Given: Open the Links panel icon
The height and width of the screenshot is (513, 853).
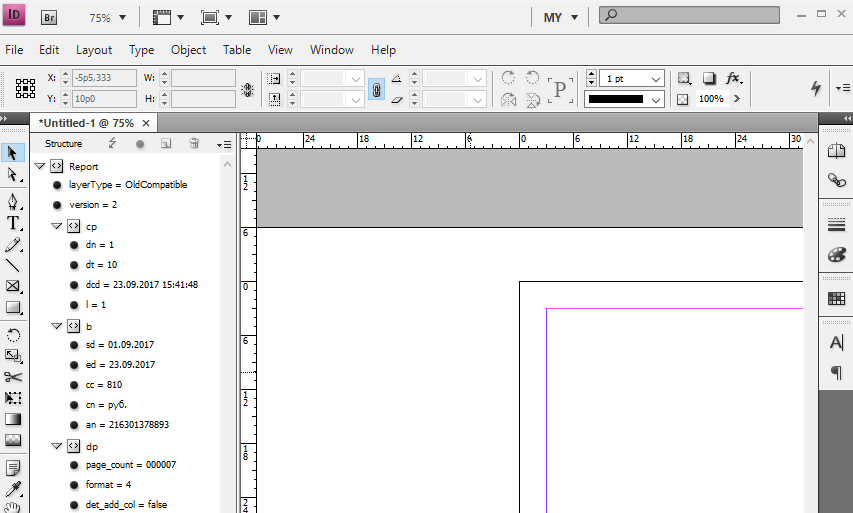Looking at the screenshot, I should click(836, 180).
